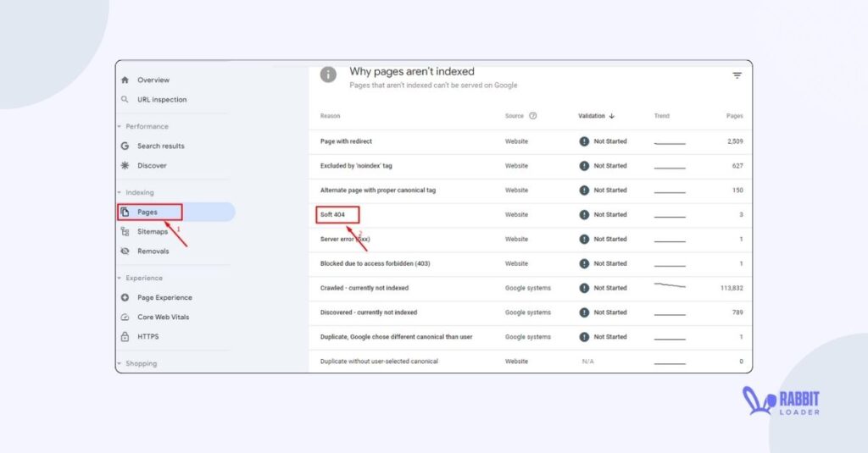
Task: Open Duplicate, Google chose different canonical row
Action: click(x=531, y=337)
